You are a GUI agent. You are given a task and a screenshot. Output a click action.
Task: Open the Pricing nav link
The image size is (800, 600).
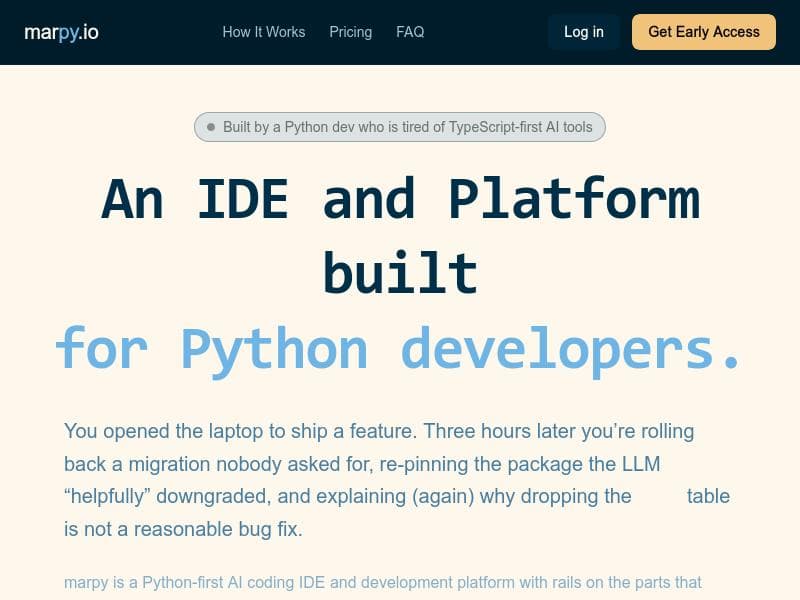click(x=351, y=32)
